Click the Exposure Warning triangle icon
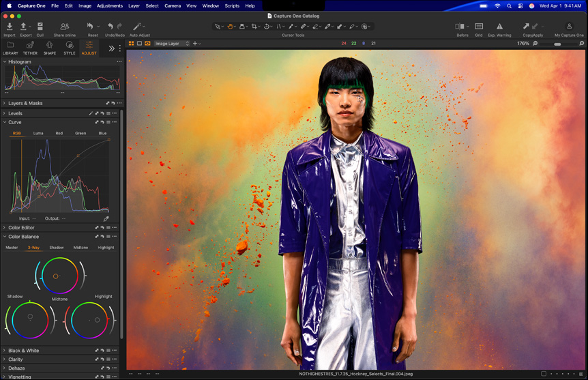Screen dimensions: 588x380 (x=499, y=27)
